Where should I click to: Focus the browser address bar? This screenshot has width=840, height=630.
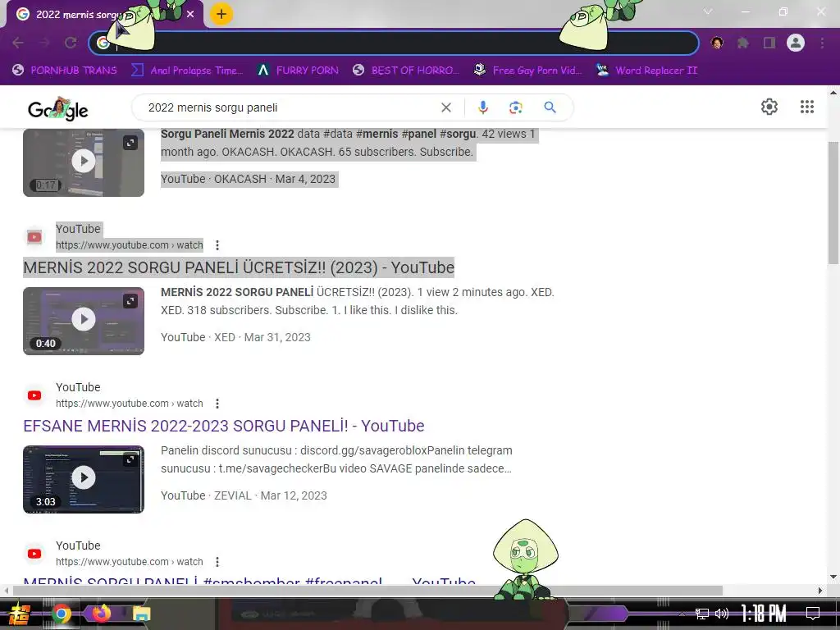pos(394,43)
